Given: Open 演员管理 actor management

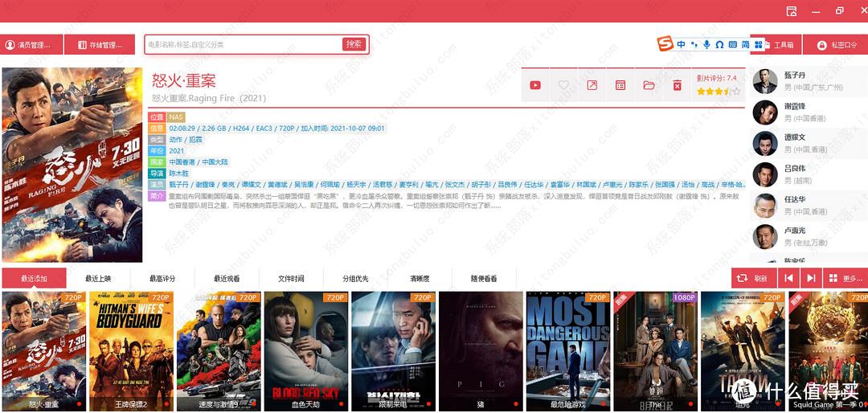Looking at the screenshot, I should coord(31,45).
